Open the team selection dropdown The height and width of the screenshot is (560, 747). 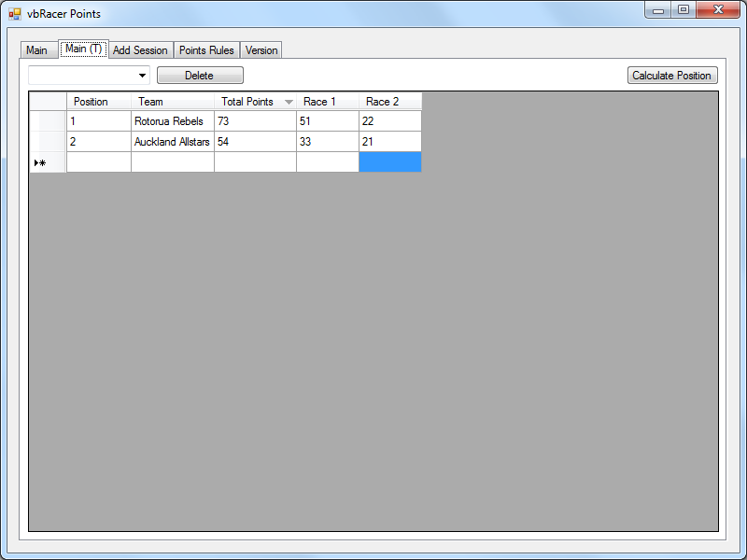coord(142,76)
